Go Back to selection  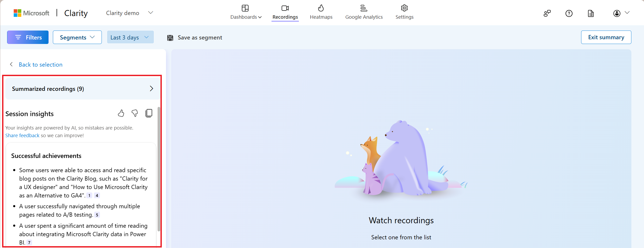point(41,65)
